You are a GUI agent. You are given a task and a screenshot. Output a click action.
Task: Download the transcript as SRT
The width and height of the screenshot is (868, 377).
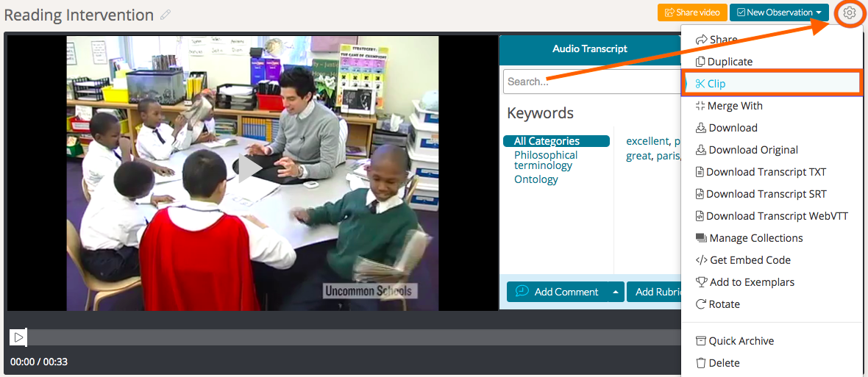coord(766,194)
